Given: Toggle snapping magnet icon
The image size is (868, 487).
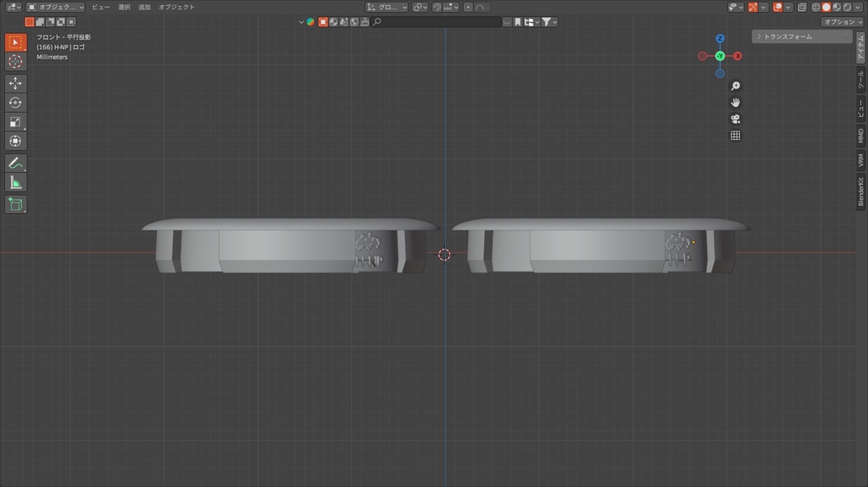Looking at the screenshot, I should (x=437, y=7).
